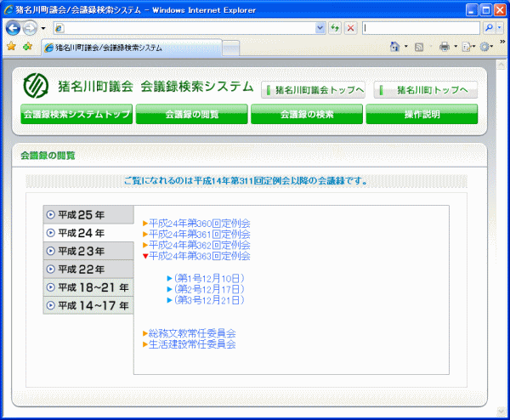Collapse 平成24年第363回定例会 with the red arrow
Image resolution: width=510 pixels, height=420 pixels.
(145, 256)
